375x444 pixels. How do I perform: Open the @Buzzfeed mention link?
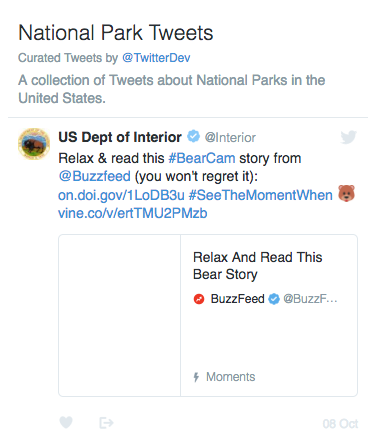pyautogui.click(x=94, y=176)
